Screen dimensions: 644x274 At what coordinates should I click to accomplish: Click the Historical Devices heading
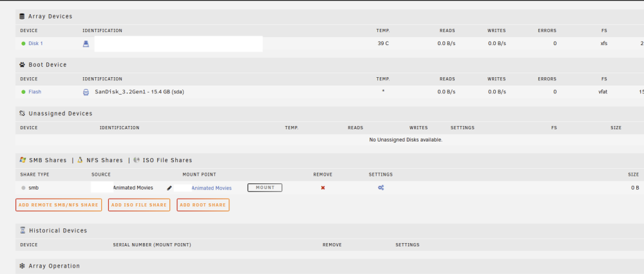(x=58, y=230)
